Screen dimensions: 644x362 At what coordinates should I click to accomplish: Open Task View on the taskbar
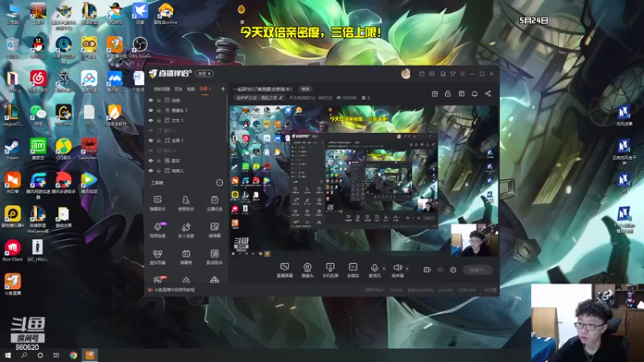pos(56,355)
